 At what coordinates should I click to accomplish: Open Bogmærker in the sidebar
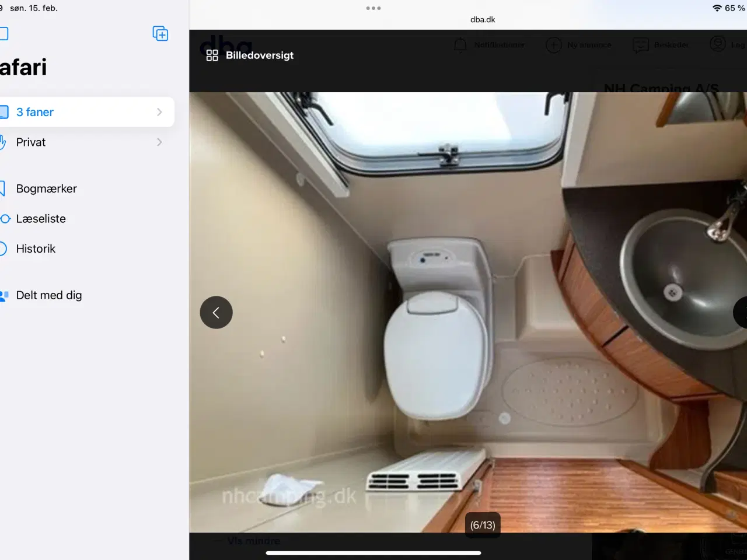click(x=47, y=188)
